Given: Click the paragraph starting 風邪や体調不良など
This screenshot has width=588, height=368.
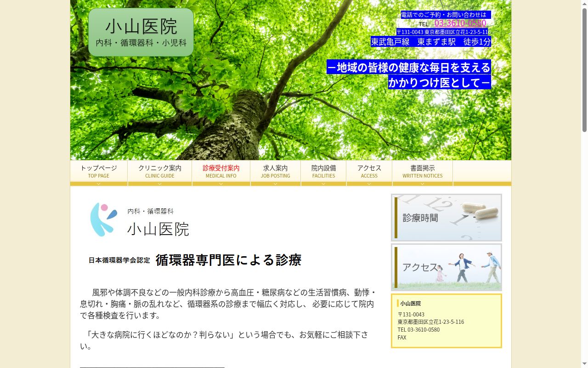Looking at the screenshot, I should click(228, 304).
